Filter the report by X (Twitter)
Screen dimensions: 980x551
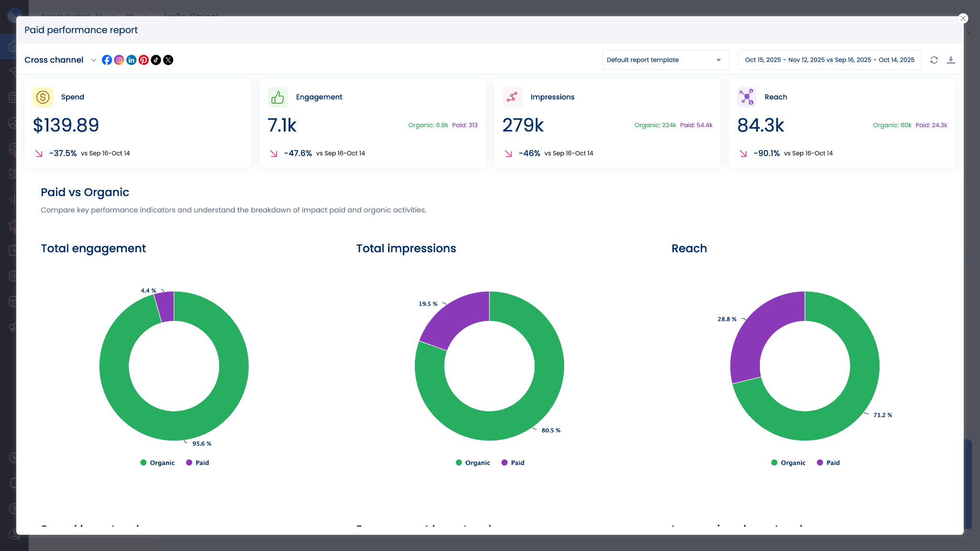168,60
